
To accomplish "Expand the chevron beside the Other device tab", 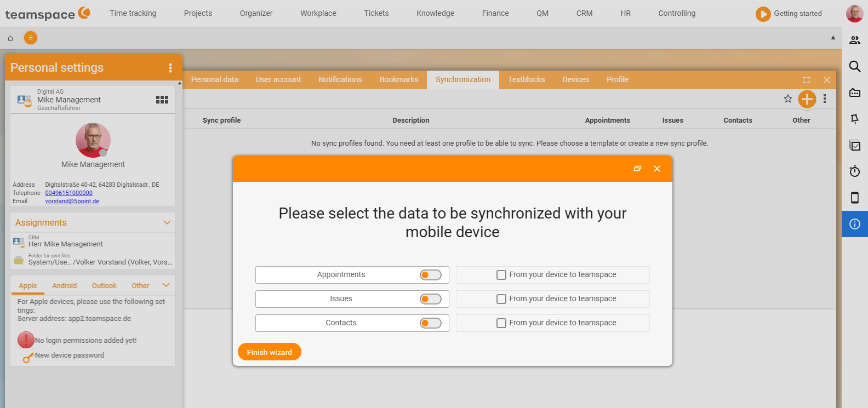I will click(166, 285).
